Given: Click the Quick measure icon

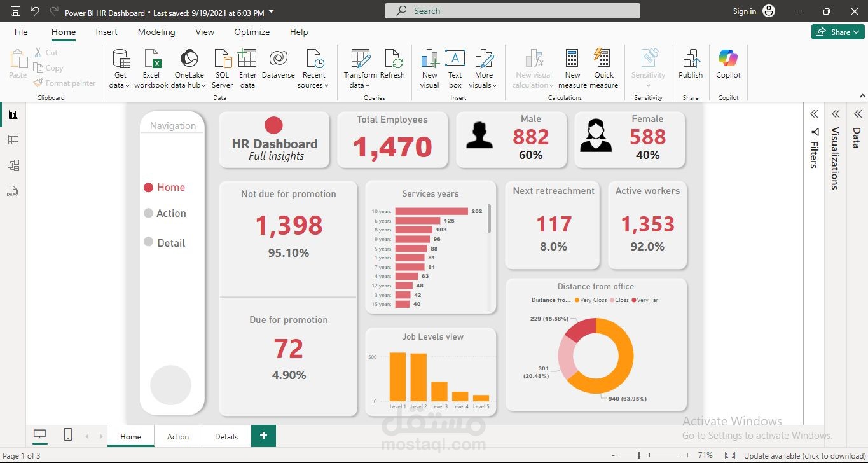Looking at the screenshot, I should [603, 59].
